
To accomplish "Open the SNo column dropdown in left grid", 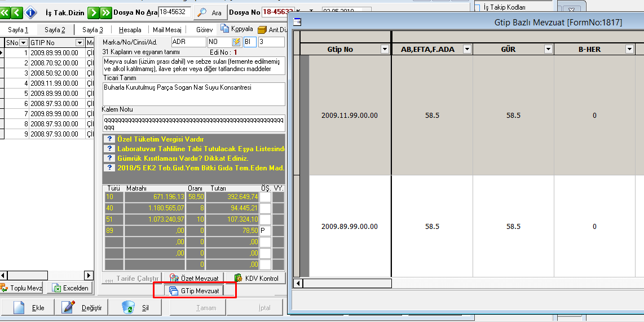I will point(24,43).
